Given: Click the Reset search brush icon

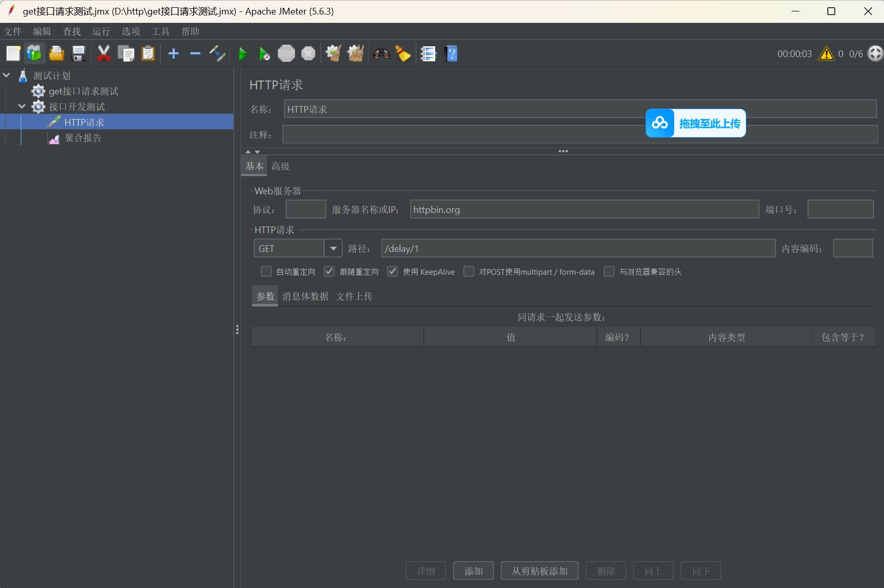Looking at the screenshot, I should pyautogui.click(x=403, y=54).
